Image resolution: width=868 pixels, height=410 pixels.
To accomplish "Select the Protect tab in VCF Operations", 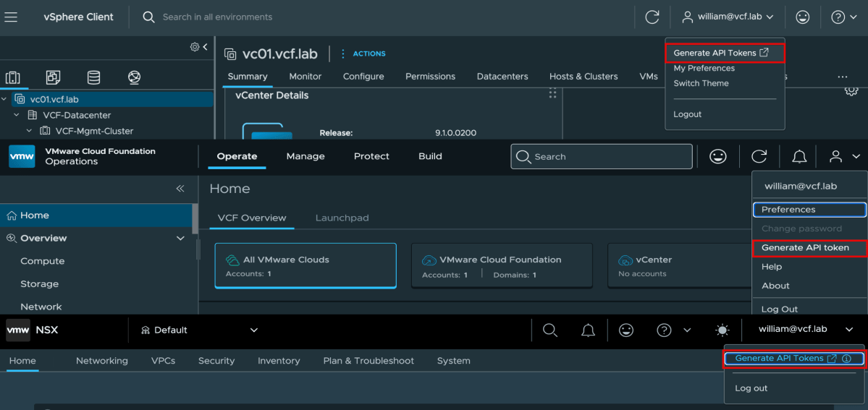I will (x=371, y=157).
